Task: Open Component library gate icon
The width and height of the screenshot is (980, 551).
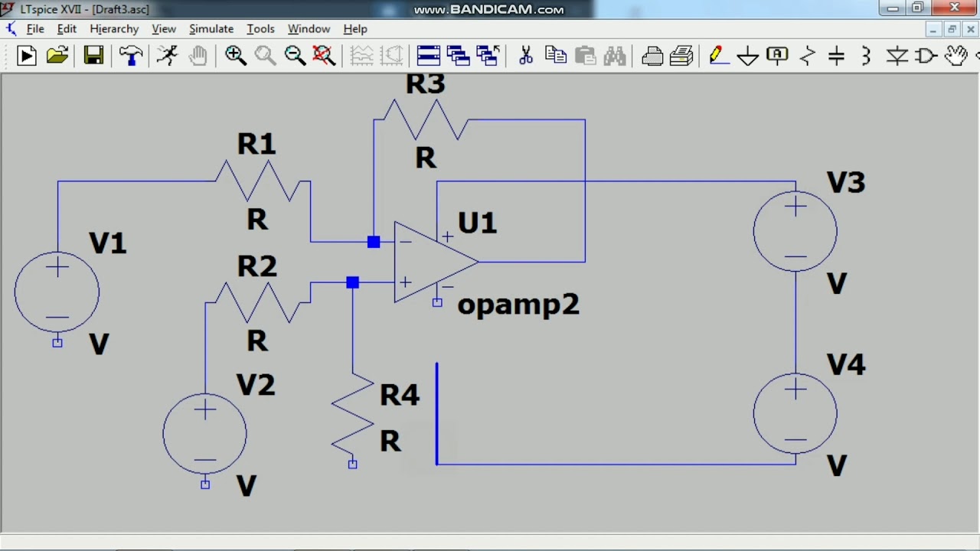Action: 926,56
